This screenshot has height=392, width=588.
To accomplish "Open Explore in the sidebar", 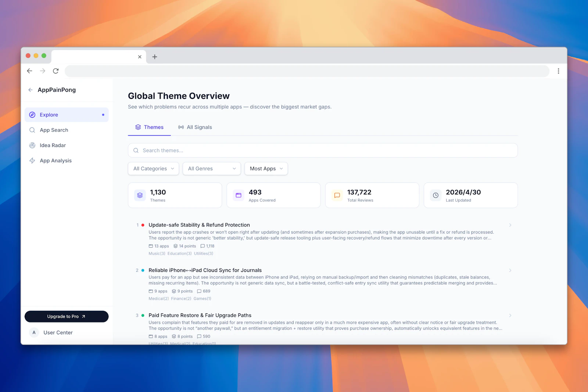I will coord(67,115).
